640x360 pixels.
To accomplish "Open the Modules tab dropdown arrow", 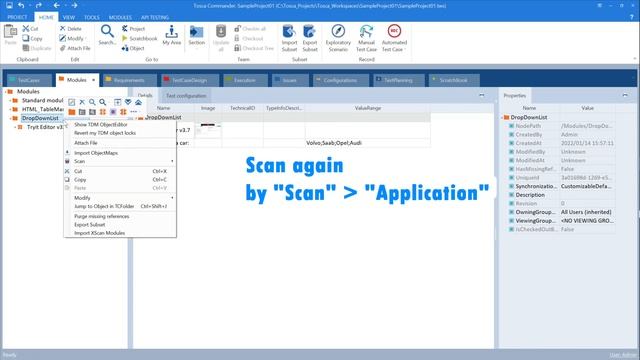I will pyautogui.click(x=93, y=80).
